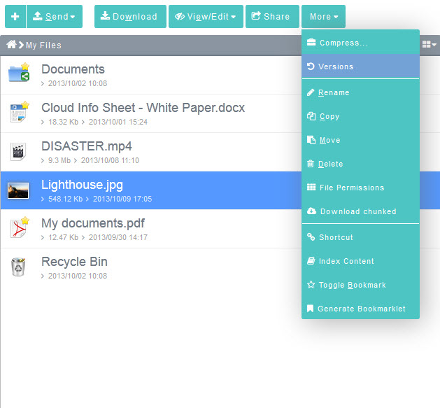Click the Documents shared folder icon
The image size is (440, 408).
coord(19,72)
